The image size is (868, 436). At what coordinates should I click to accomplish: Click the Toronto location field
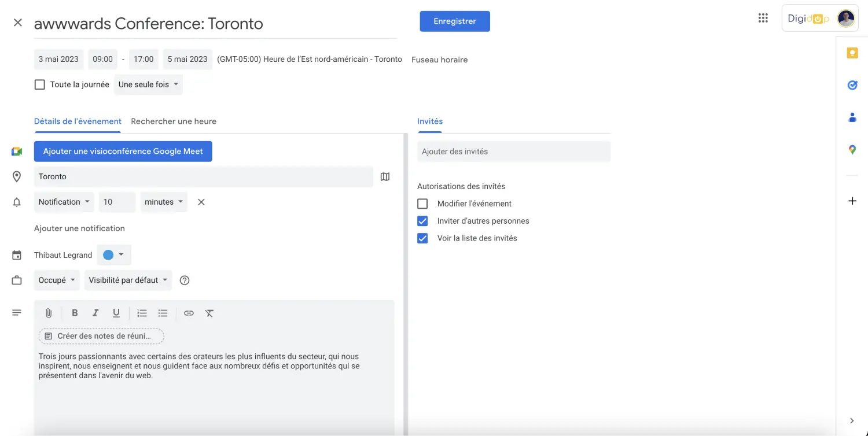204,177
